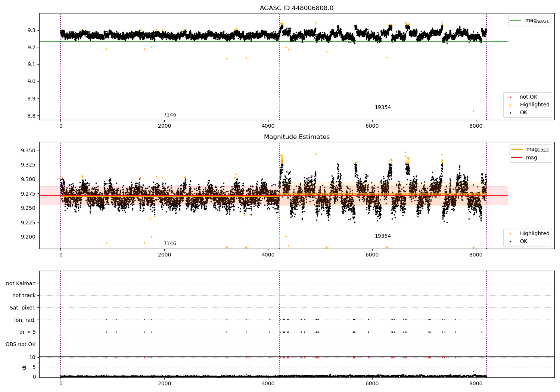The height and width of the screenshot is (392, 560).
Task: Click red 'mag' legend entry in middle plot
Action: tap(525, 158)
